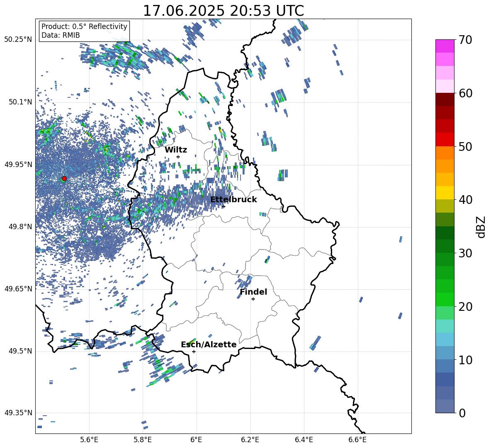491x448 pixels.
Task: Click the colorbar tick label 30
Action: [465, 253]
